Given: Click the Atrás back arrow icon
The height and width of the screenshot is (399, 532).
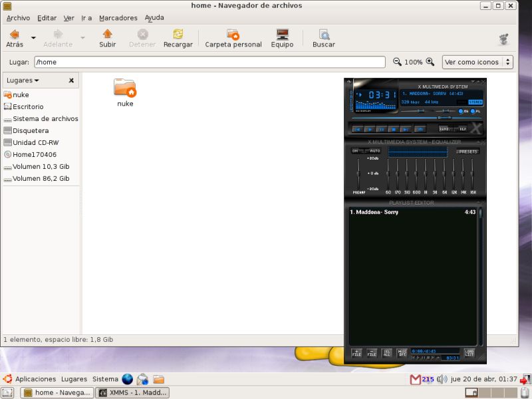Looking at the screenshot, I should click(x=14, y=35).
